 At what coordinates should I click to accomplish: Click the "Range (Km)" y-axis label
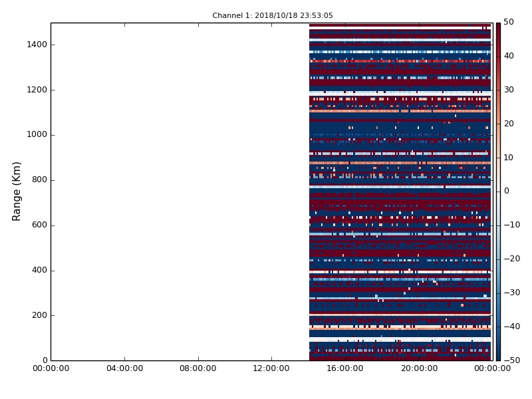[16, 192]
